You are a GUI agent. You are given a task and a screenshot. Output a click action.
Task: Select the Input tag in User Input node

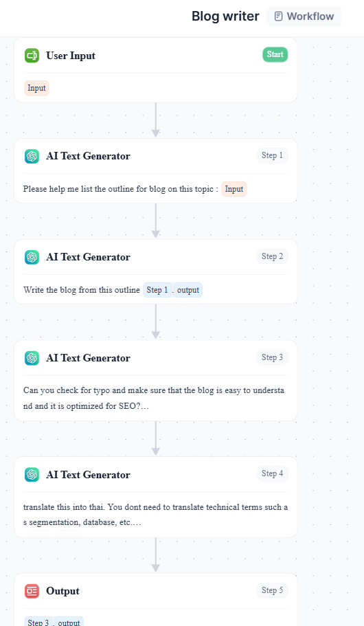tap(36, 88)
